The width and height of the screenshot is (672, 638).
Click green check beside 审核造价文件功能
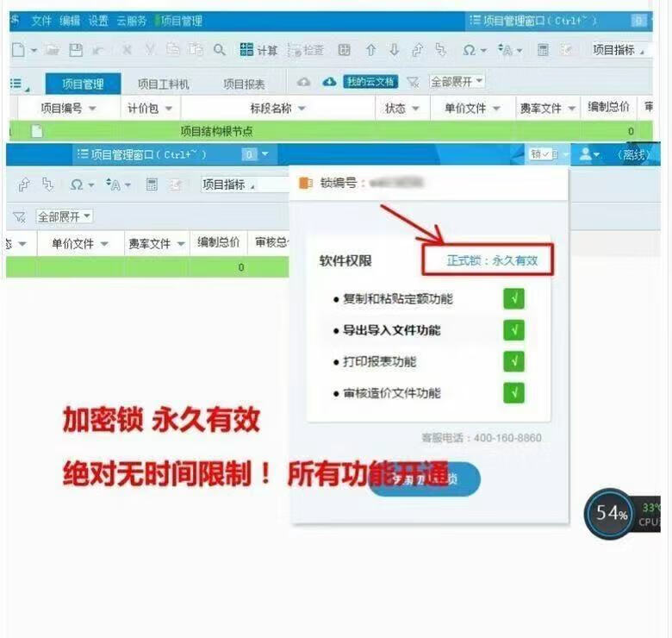[x=513, y=393]
